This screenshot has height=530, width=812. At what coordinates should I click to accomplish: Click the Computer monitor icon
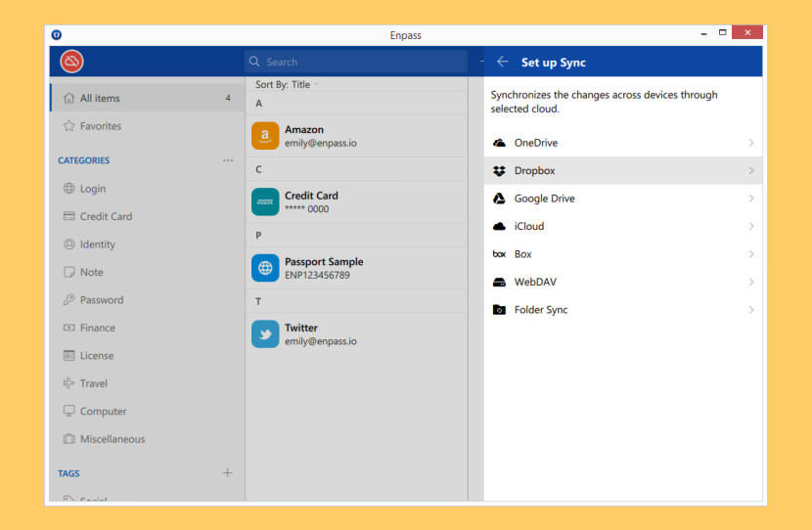coord(68,411)
